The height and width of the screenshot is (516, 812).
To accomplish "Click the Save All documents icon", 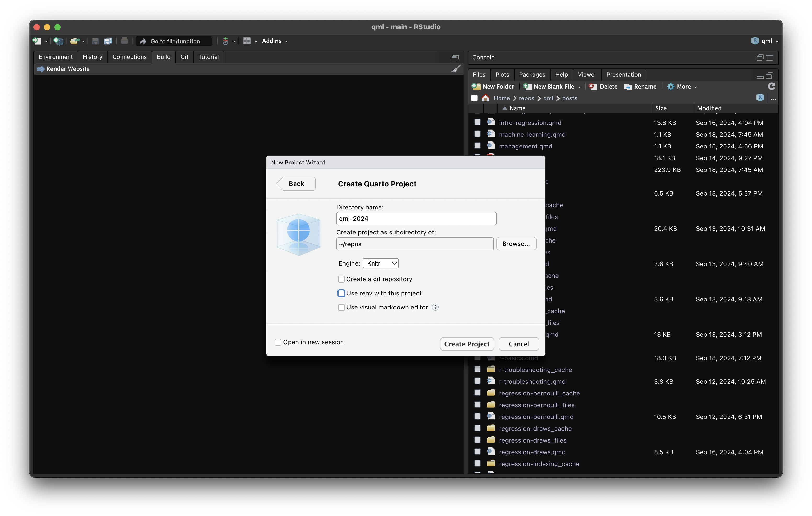I will [108, 41].
